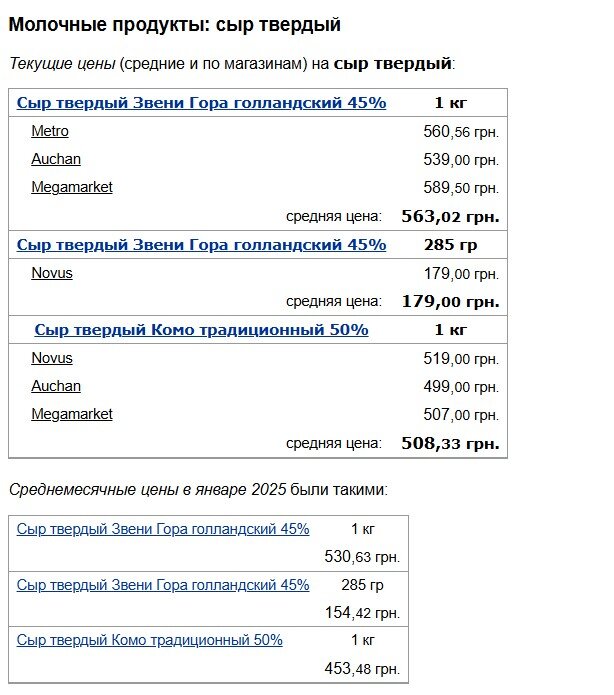Open Auchan link priced 499,00 грн

56,386
